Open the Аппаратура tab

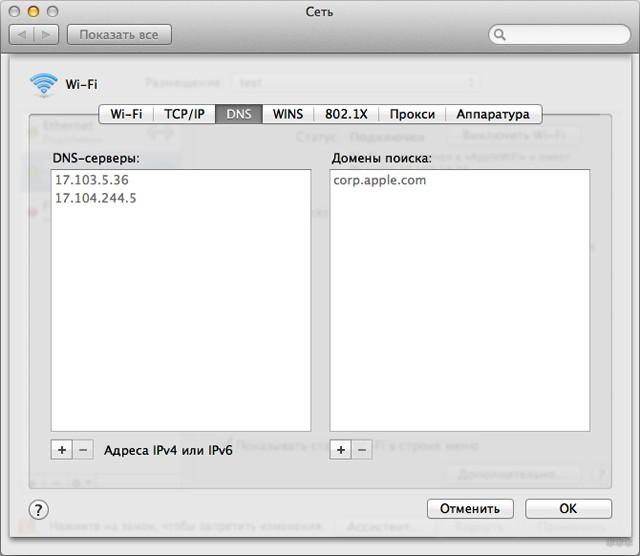tap(493, 114)
